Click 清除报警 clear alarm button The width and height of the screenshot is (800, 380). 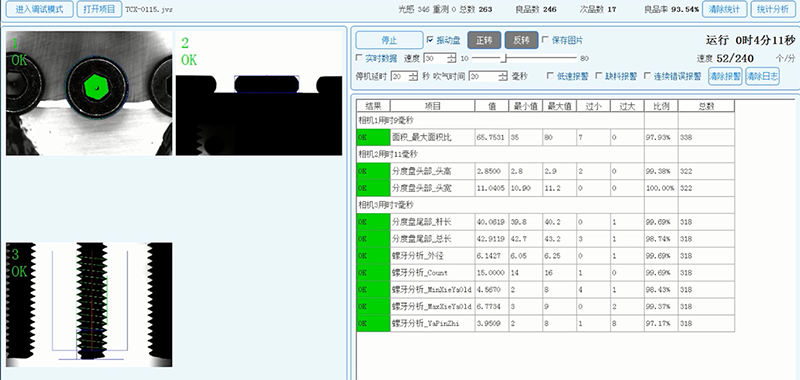point(725,77)
